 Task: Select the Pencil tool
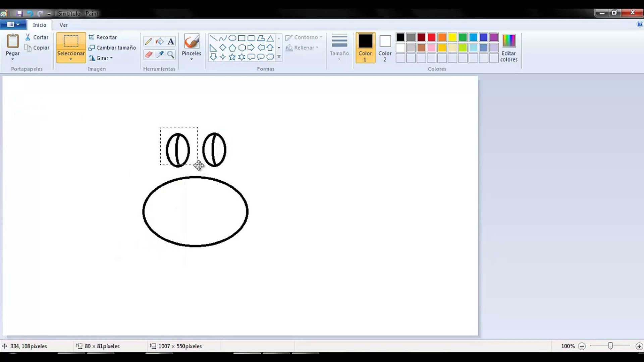tap(148, 41)
